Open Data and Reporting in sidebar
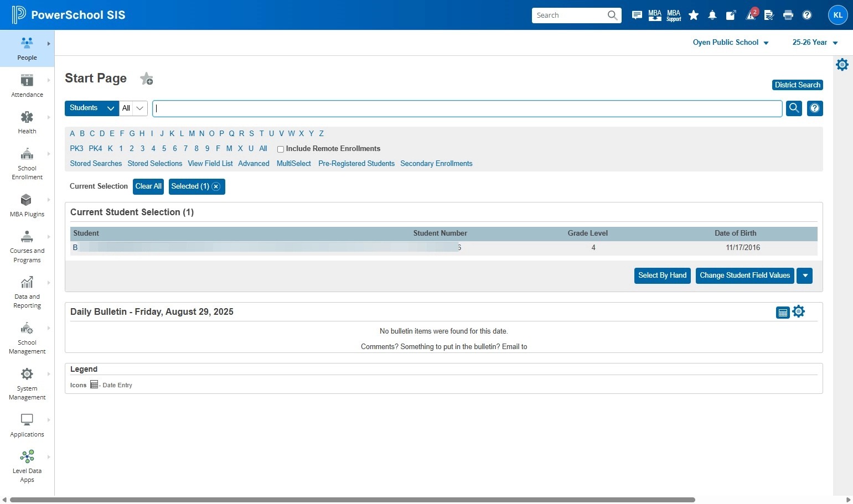 [27, 293]
